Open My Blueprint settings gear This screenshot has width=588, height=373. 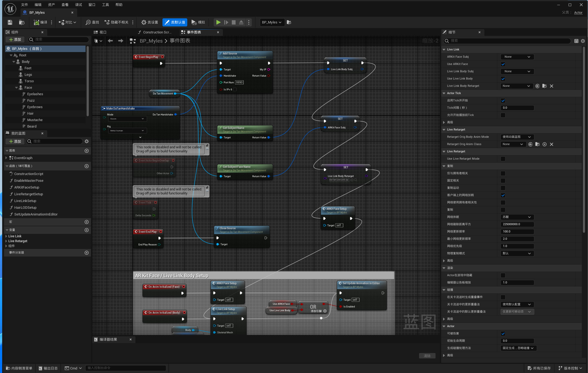[87, 141]
